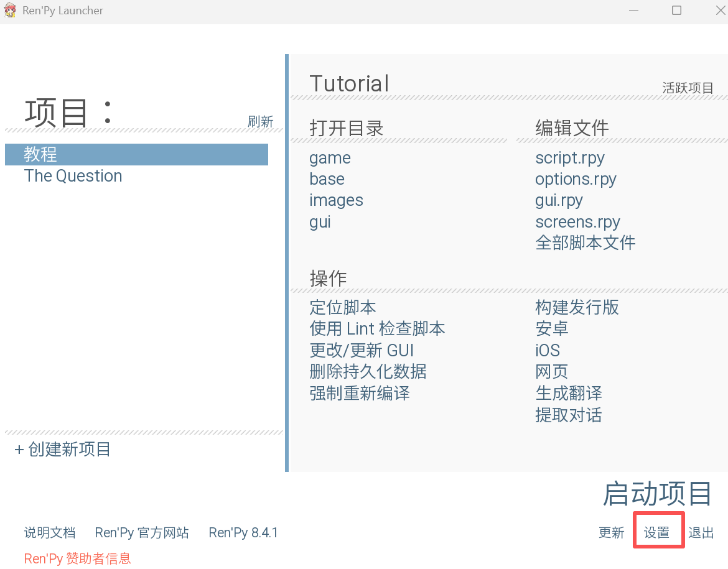The height and width of the screenshot is (569, 728).
Task: Select The Question project
Action: click(73, 176)
